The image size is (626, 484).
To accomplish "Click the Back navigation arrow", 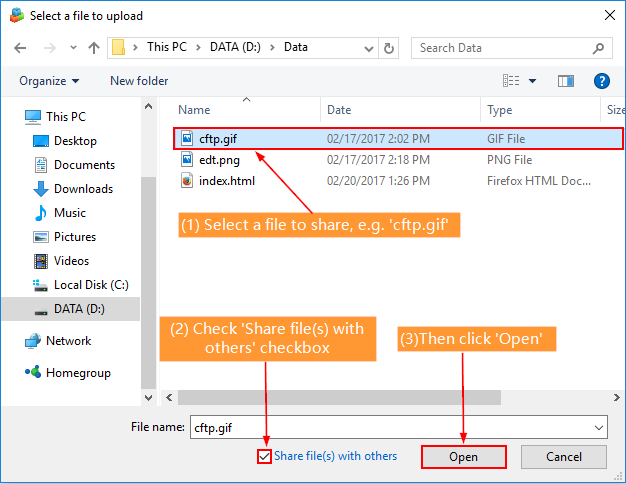I will pos(21,47).
